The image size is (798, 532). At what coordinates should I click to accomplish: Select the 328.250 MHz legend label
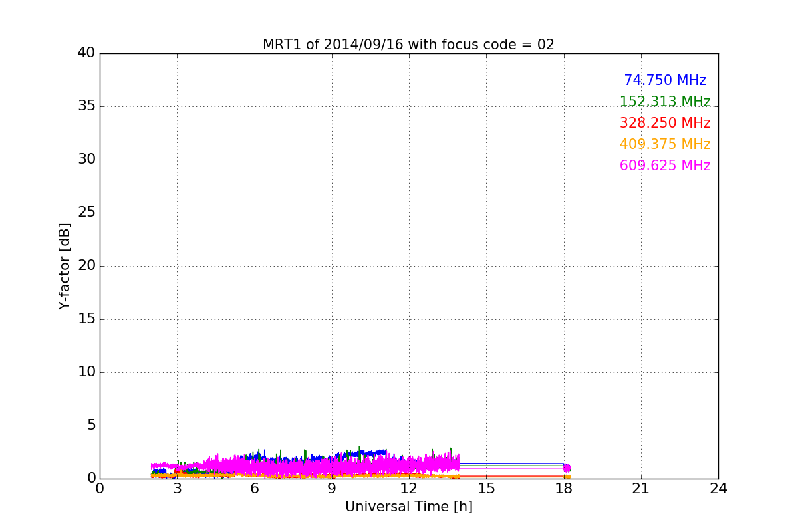665,123
